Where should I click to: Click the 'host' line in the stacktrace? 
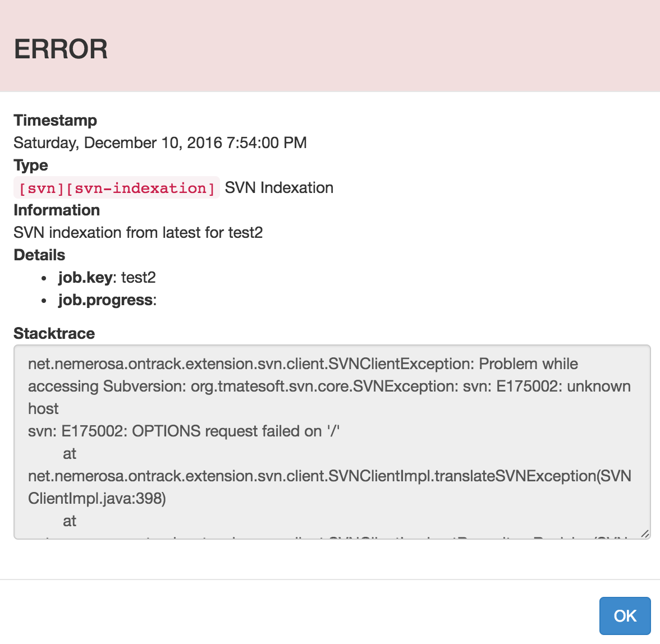pyautogui.click(x=43, y=408)
